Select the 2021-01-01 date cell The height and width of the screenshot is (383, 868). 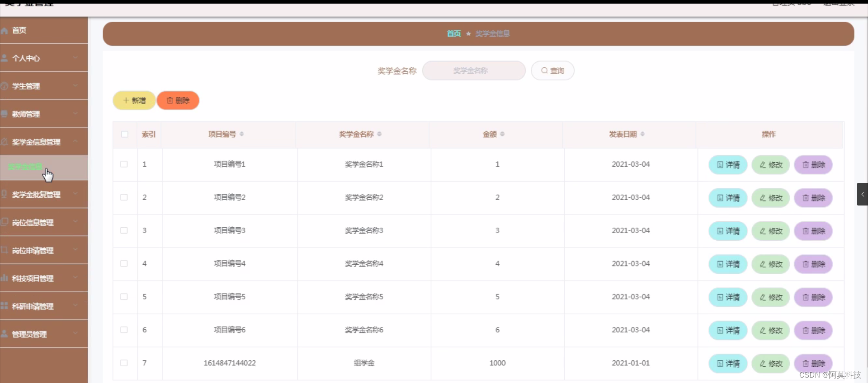click(631, 363)
